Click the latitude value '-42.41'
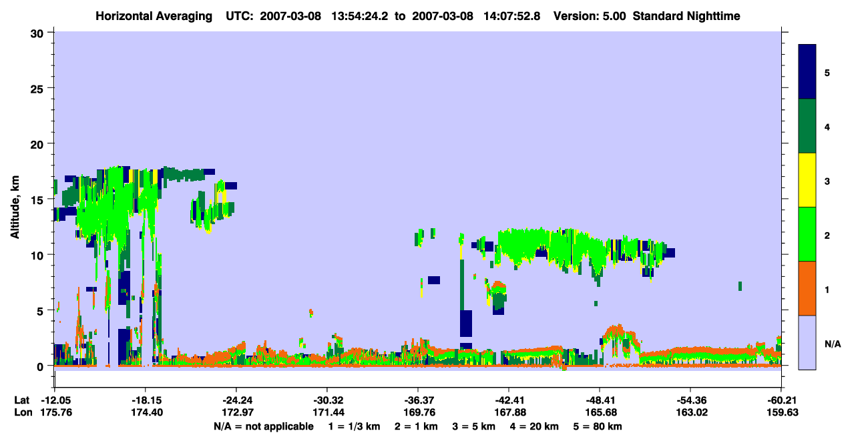Screen dimensions: 868x445 (x=508, y=400)
